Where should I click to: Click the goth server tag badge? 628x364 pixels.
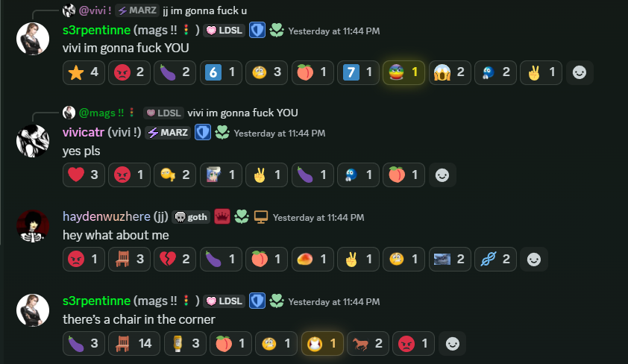pos(191,217)
